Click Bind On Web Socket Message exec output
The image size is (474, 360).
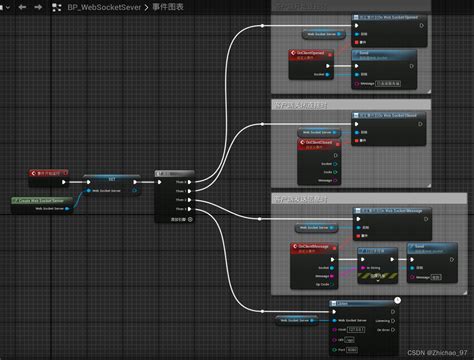pyautogui.click(x=426, y=219)
